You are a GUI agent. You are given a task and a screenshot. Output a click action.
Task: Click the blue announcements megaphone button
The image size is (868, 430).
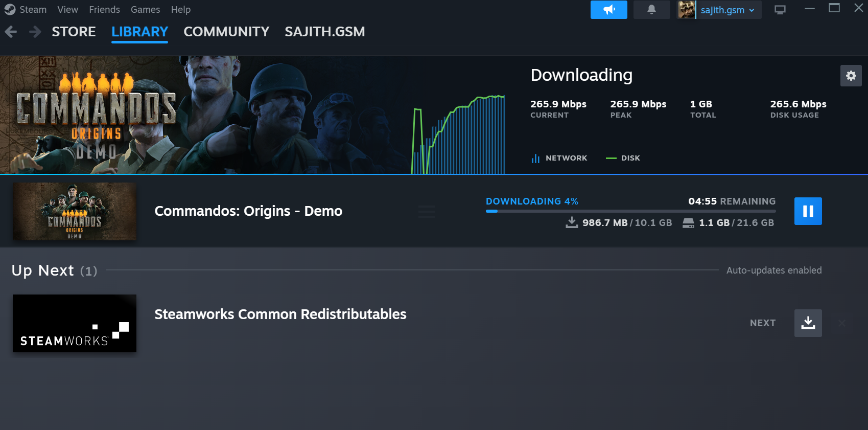point(609,10)
